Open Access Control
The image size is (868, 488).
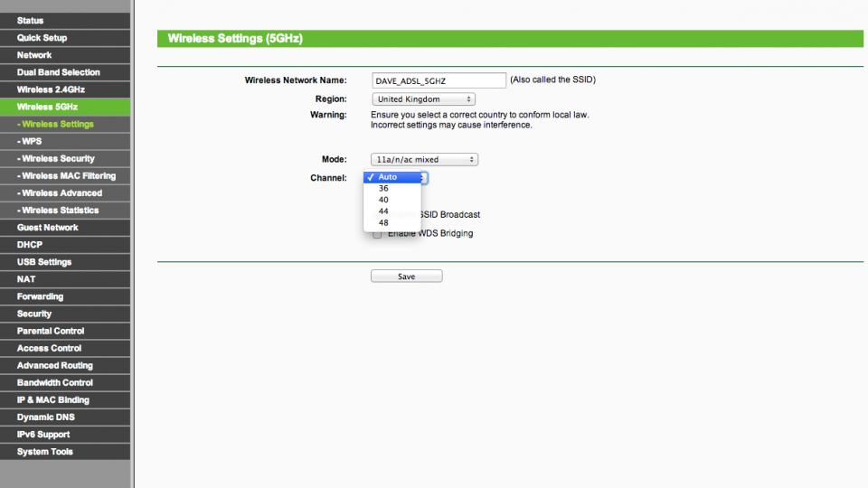[65, 348]
